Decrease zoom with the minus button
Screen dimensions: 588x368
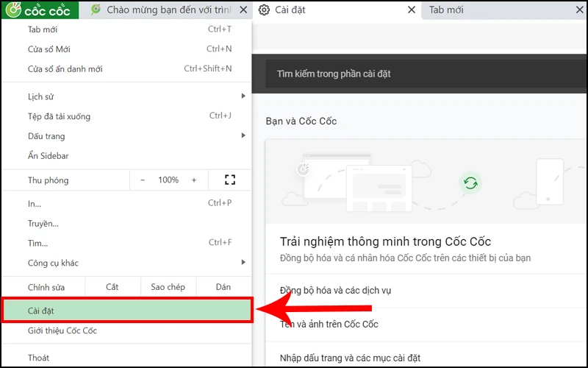[x=143, y=180]
